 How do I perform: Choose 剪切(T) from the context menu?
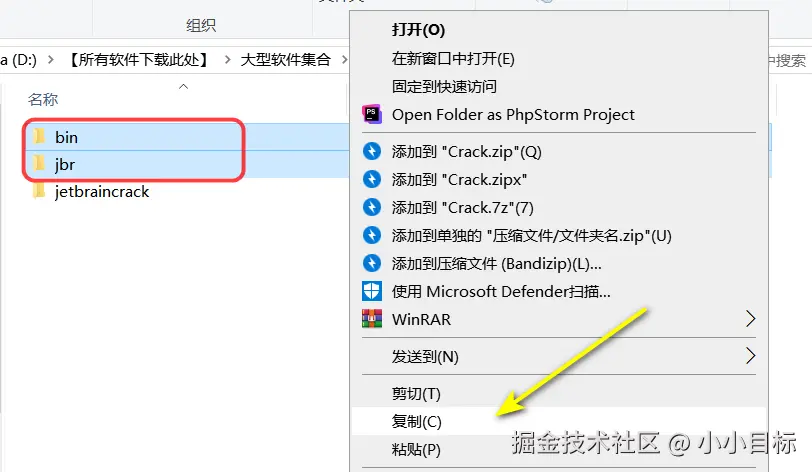click(416, 394)
